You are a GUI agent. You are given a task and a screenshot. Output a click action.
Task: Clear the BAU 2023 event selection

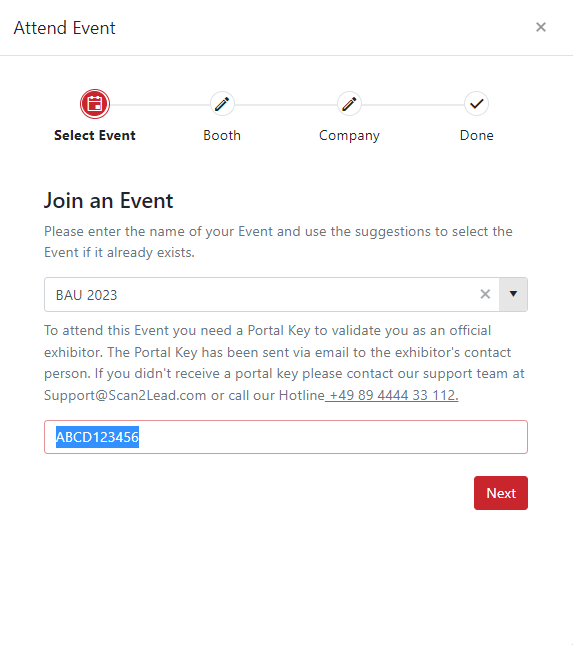pyautogui.click(x=485, y=294)
